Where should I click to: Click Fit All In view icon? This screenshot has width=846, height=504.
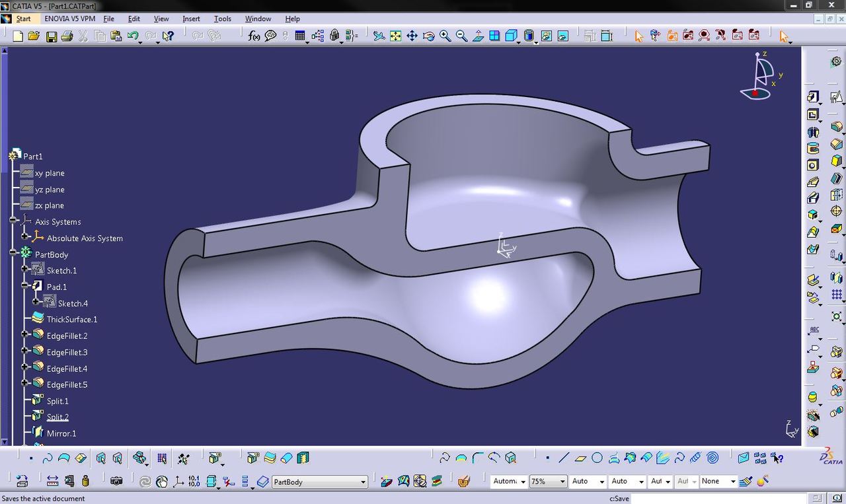tap(395, 36)
